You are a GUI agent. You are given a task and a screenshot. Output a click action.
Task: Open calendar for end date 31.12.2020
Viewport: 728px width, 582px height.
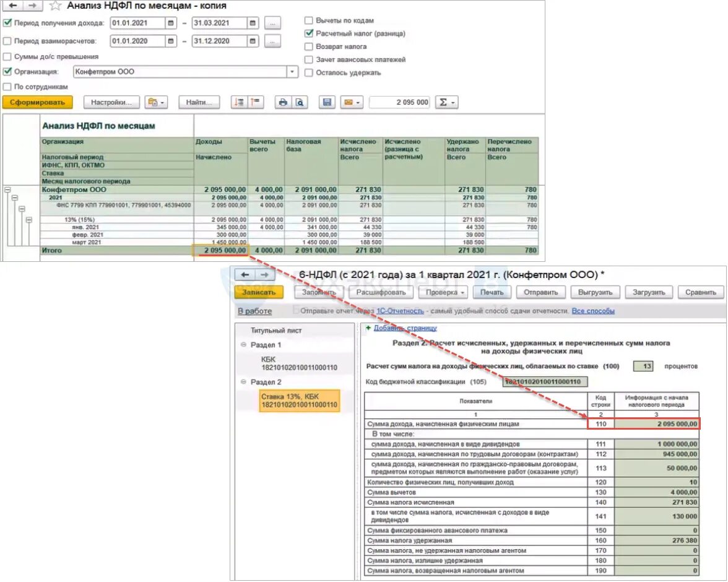[x=252, y=41]
